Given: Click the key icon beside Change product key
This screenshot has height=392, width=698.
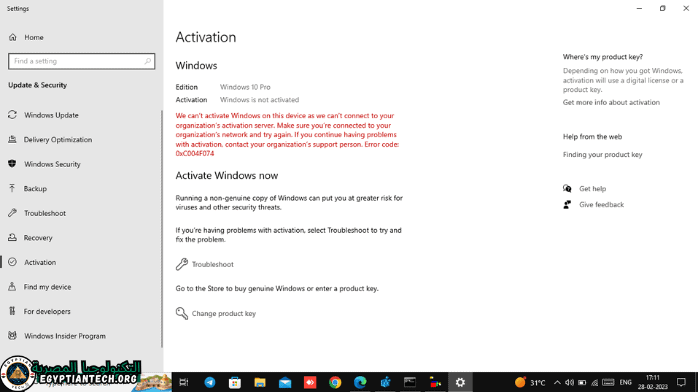Looking at the screenshot, I should point(182,313).
